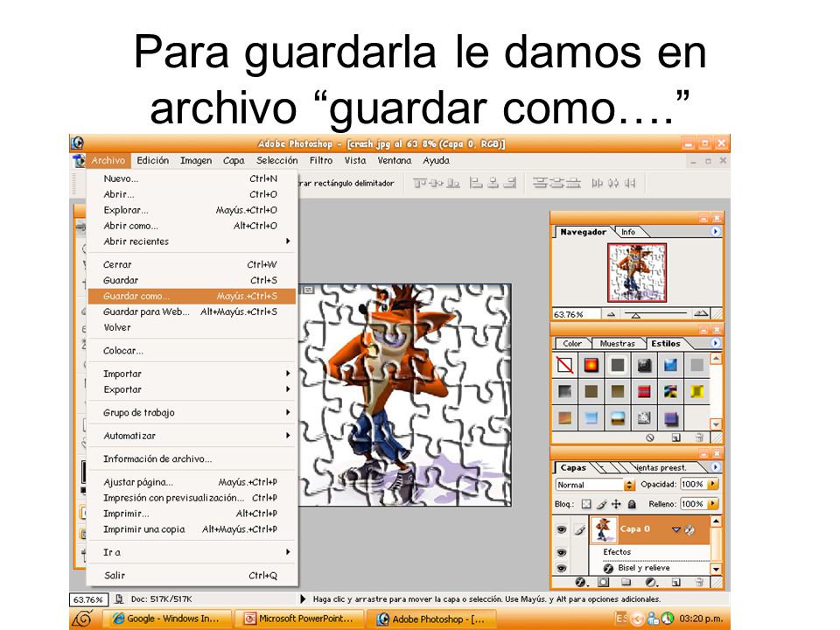This screenshot has height=630, width=840.
Task: Apply the 'no style' swatch in Estilos
Action: coord(564,366)
